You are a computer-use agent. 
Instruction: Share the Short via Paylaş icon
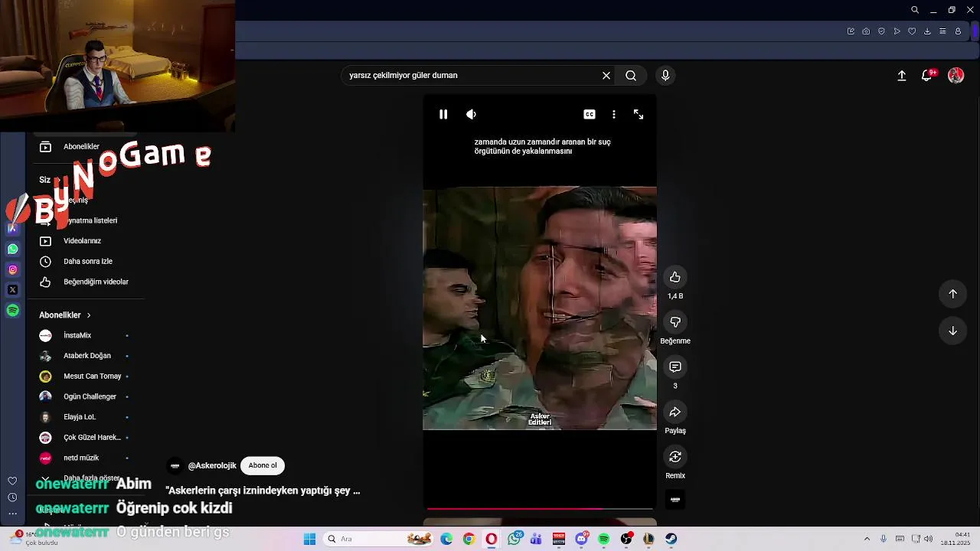675,412
